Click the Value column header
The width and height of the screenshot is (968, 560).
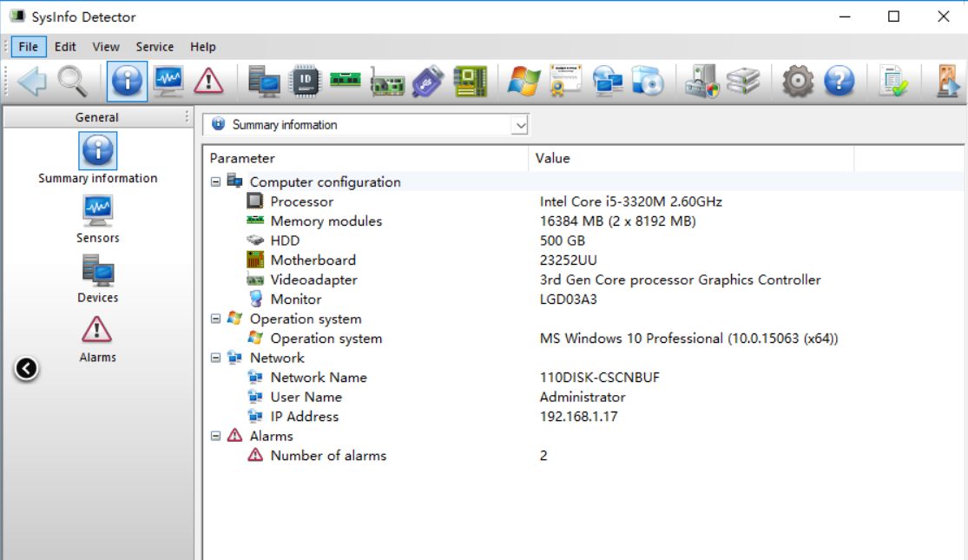(x=691, y=158)
